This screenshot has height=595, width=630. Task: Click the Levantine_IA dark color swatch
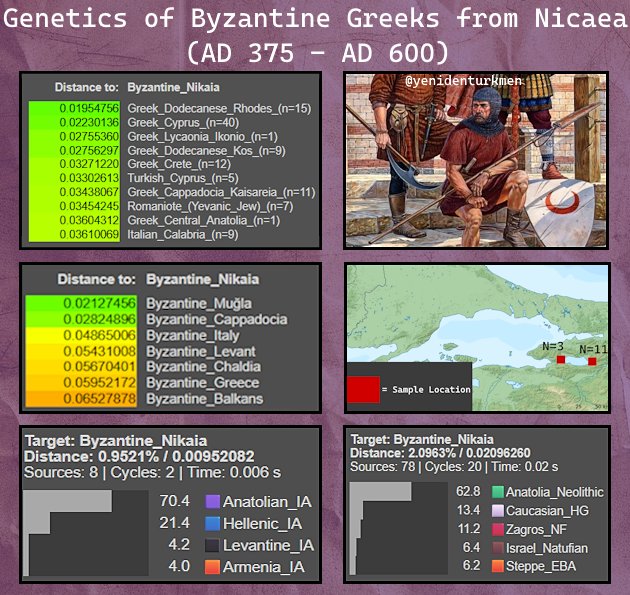point(212,545)
